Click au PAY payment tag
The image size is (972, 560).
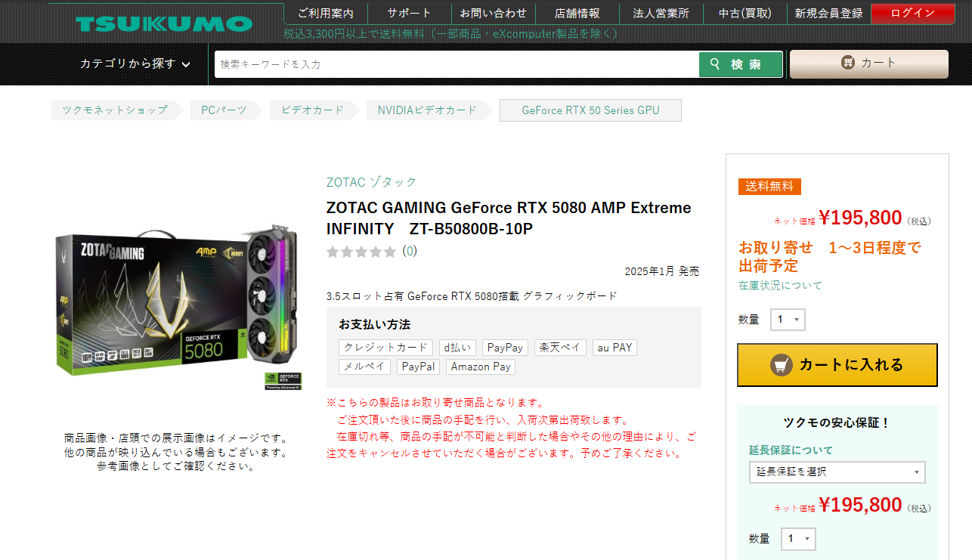coord(614,348)
